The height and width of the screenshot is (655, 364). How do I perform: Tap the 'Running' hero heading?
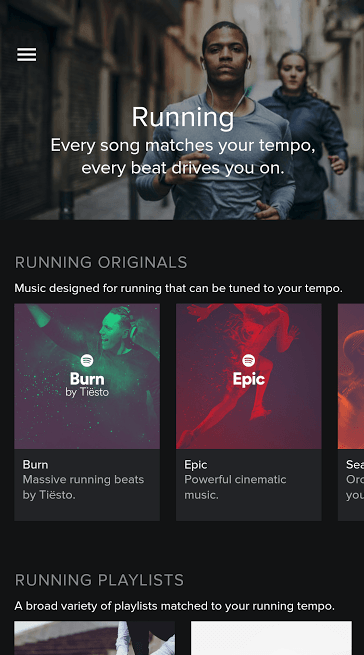click(x=183, y=117)
